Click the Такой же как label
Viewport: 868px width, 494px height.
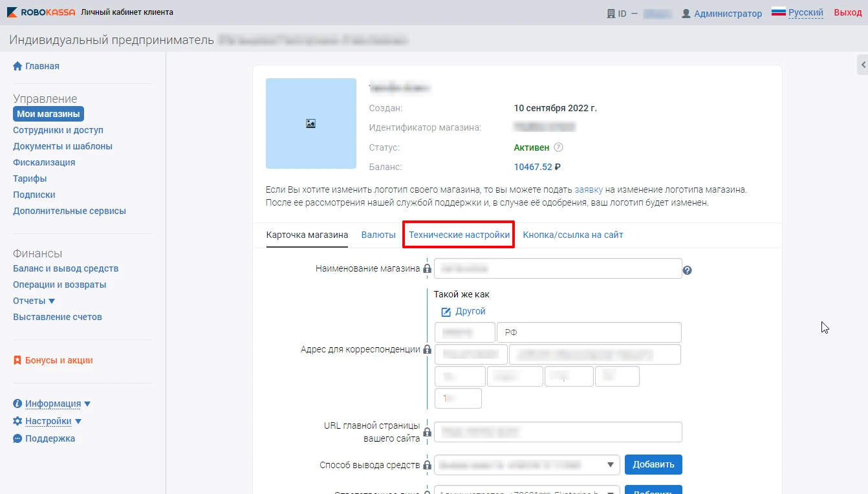[461, 294]
